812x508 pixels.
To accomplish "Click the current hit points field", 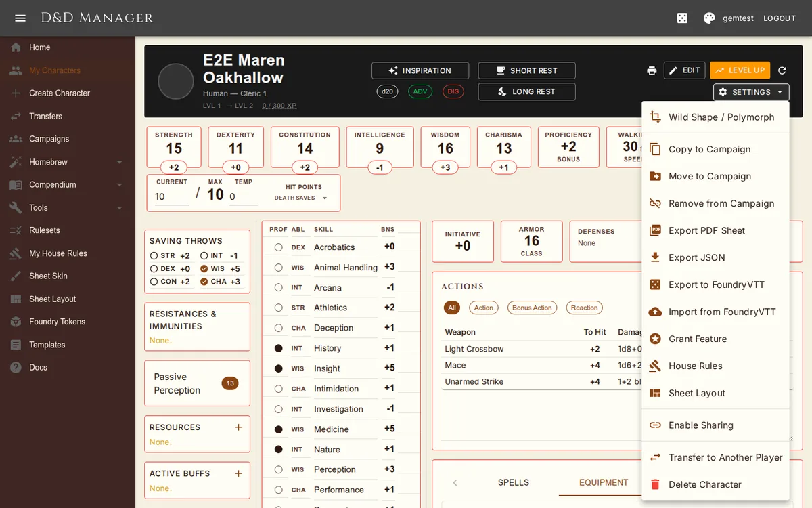I will tap(171, 197).
